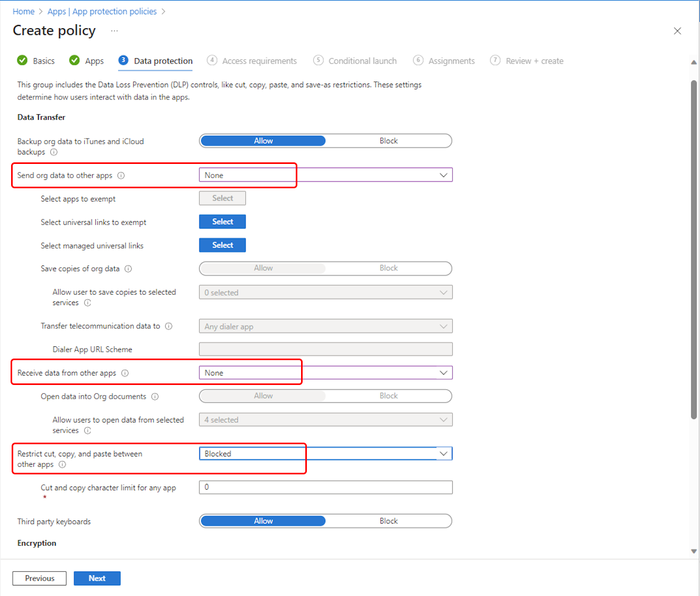Click scrollbar up arrow

click(694, 62)
